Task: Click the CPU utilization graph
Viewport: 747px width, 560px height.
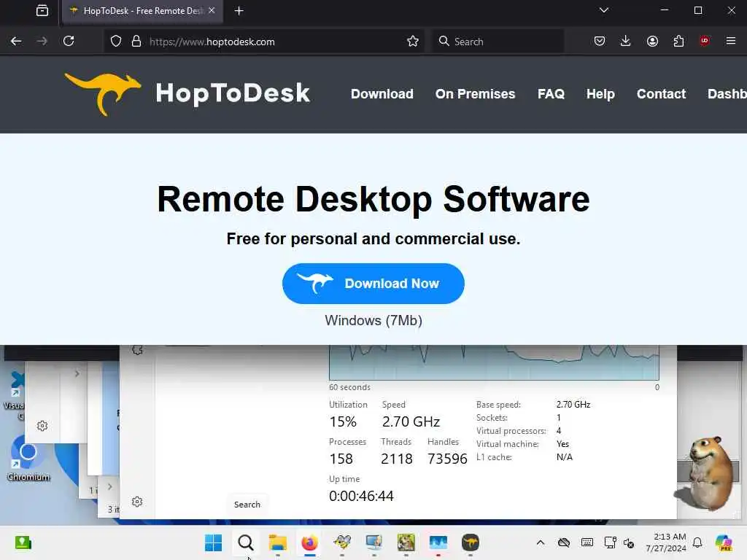Action: click(x=494, y=363)
